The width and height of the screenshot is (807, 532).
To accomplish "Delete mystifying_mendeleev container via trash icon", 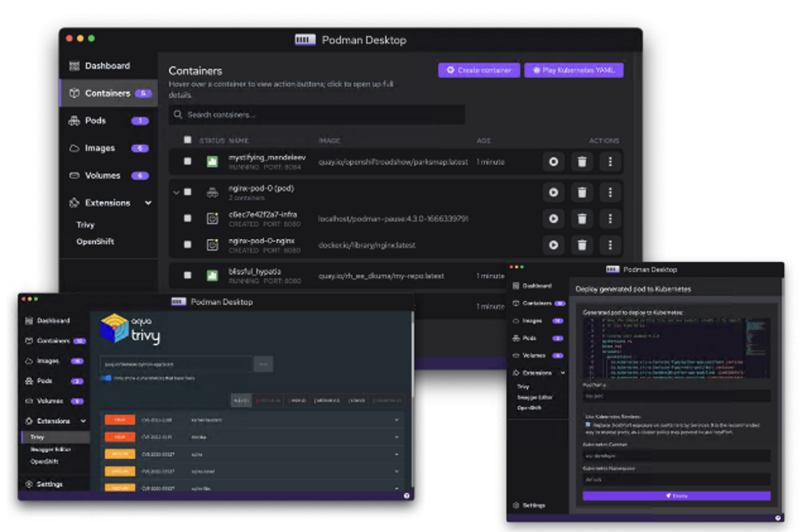I will (x=582, y=162).
